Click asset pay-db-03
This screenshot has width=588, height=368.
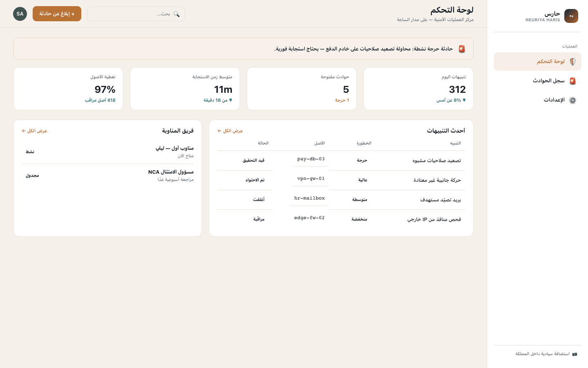pyautogui.click(x=311, y=159)
